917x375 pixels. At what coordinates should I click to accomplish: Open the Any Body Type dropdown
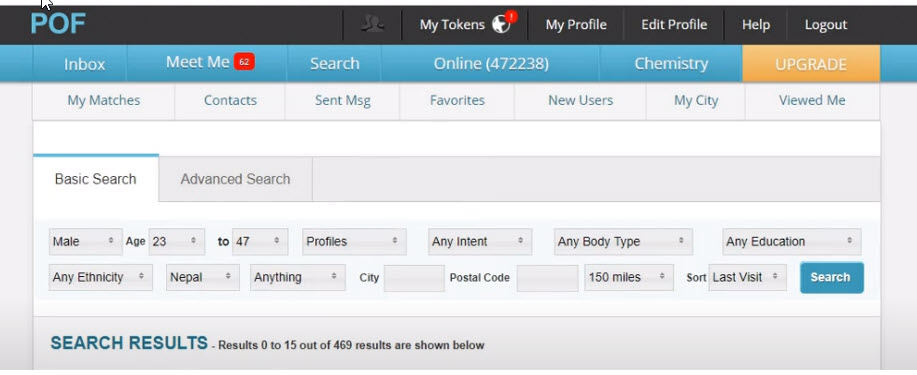tap(623, 242)
